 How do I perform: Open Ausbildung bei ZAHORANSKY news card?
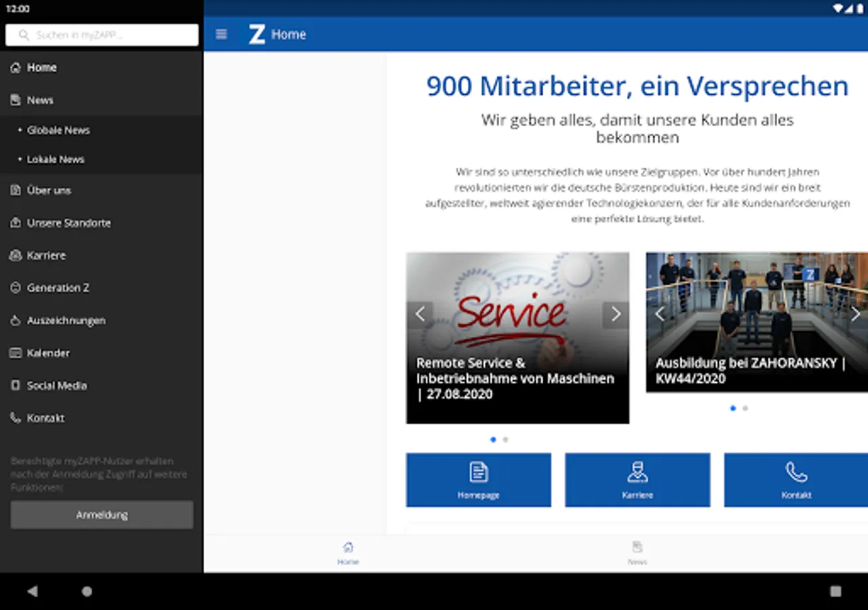pos(757,323)
